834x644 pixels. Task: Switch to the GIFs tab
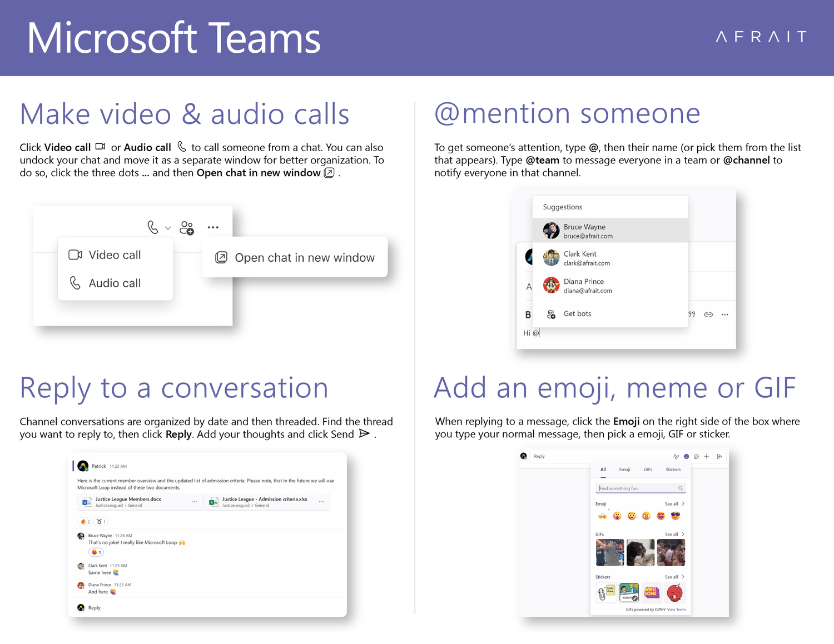648,470
